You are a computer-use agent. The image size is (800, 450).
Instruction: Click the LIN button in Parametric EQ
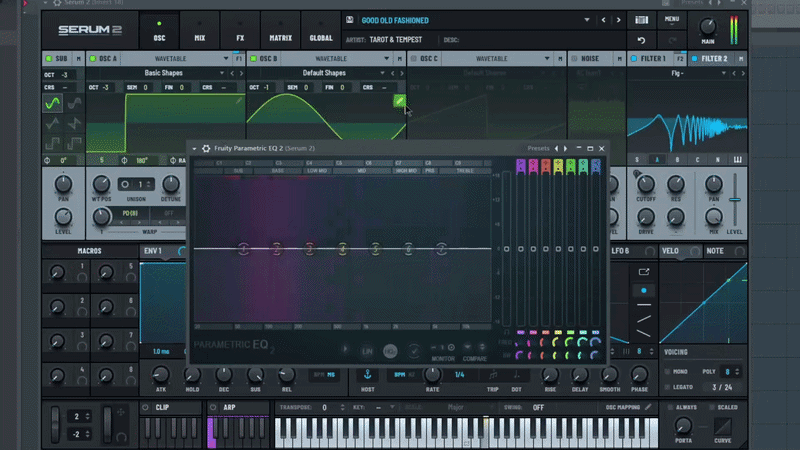point(366,351)
